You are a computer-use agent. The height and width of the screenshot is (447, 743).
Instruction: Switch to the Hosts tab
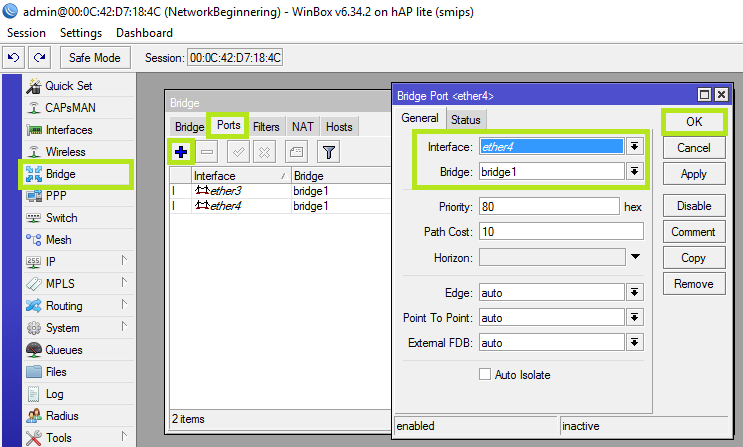coord(339,127)
